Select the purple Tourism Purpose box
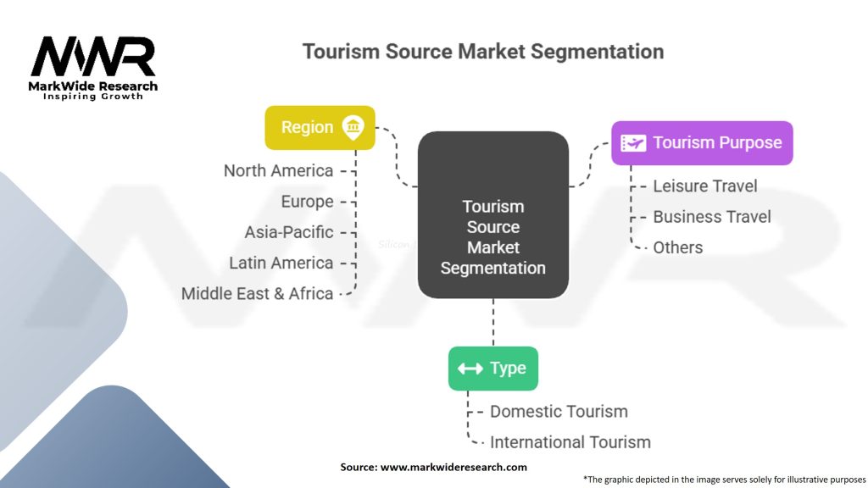The width and height of the screenshot is (868, 488). click(702, 142)
